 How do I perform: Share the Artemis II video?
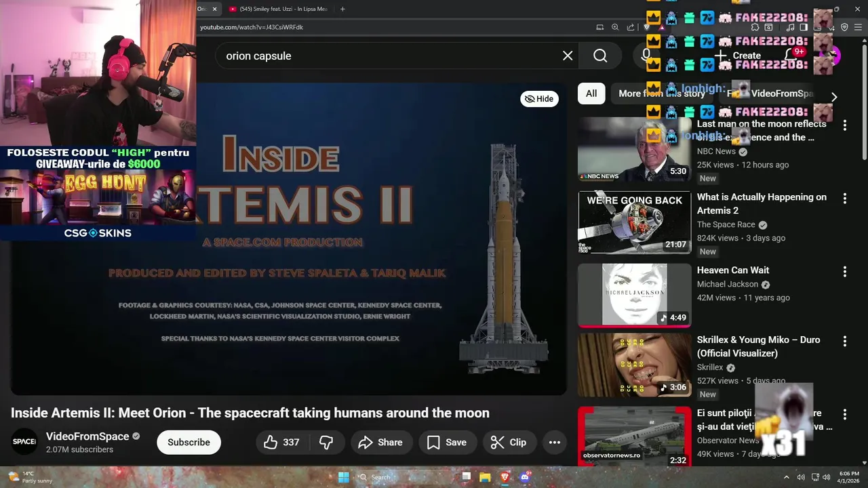click(380, 442)
